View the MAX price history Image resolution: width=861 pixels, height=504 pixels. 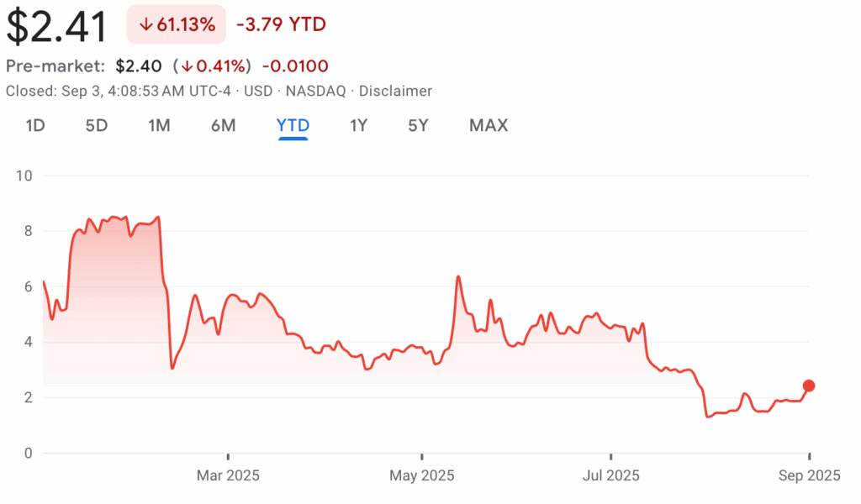489,126
